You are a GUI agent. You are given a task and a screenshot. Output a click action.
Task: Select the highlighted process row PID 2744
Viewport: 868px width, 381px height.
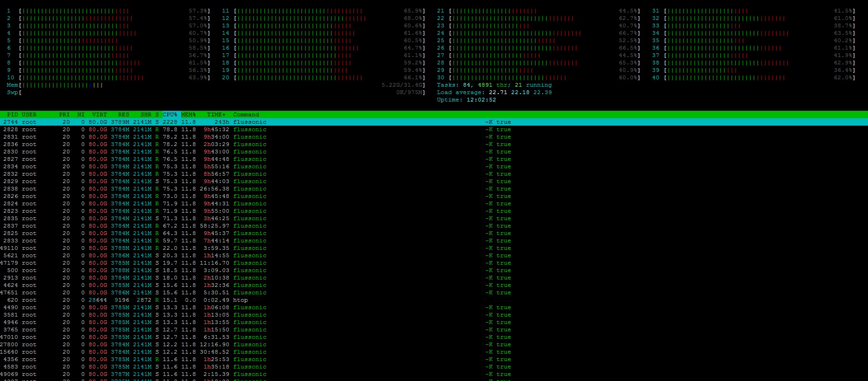[x=434, y=122]
